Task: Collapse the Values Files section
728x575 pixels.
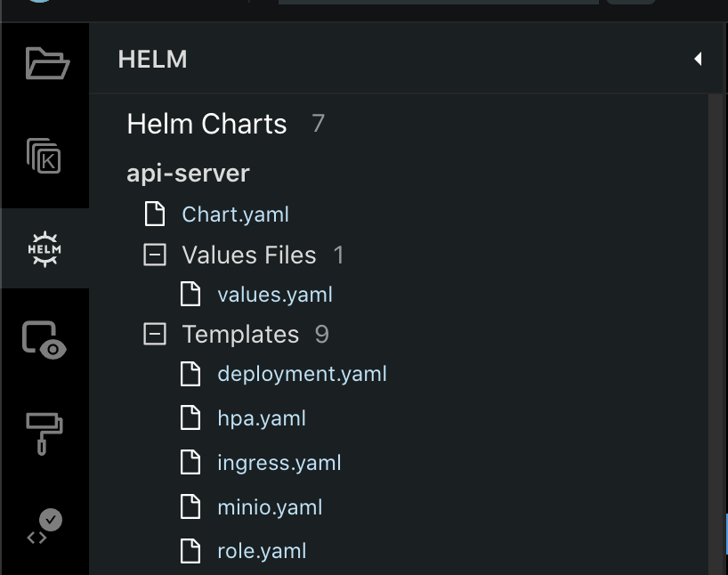Action: (155, 255)
